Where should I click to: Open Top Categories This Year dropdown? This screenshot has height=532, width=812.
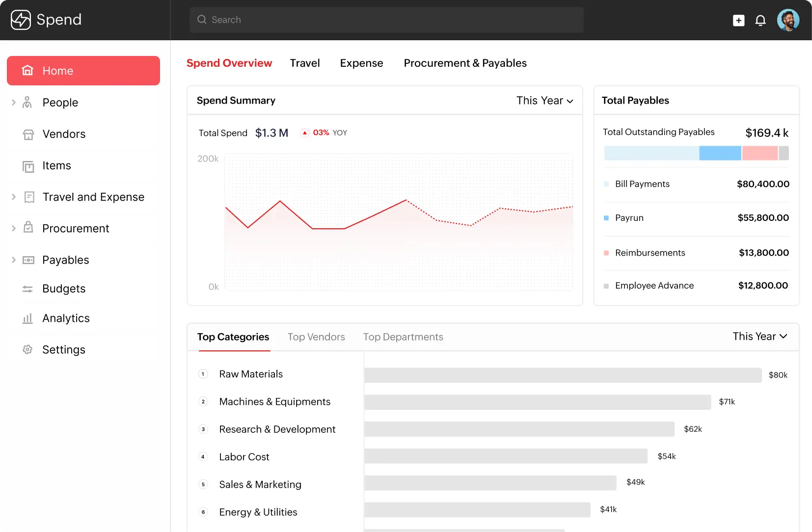point(759,337)
